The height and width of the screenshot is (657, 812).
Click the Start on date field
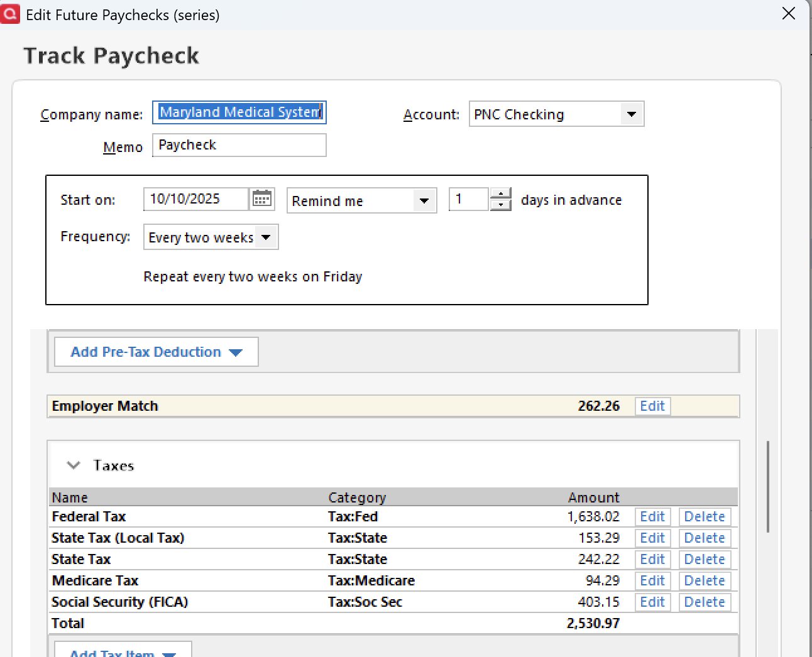[196, 199]
